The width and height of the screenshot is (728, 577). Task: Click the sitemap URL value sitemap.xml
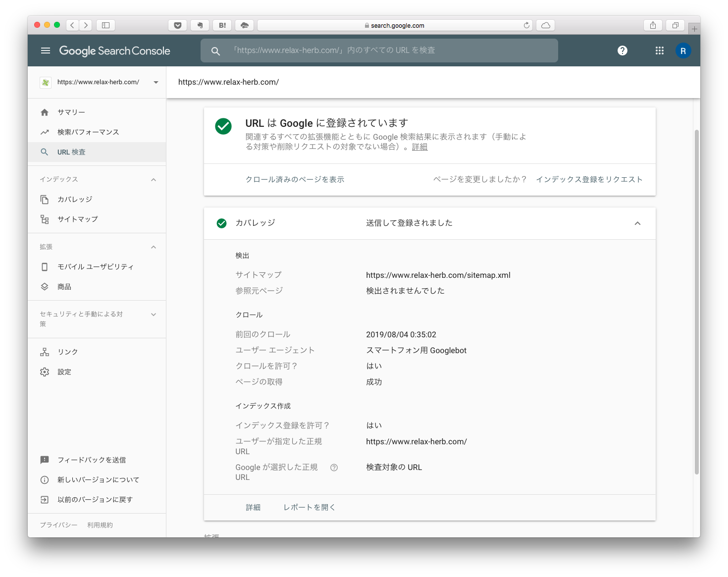438,275
